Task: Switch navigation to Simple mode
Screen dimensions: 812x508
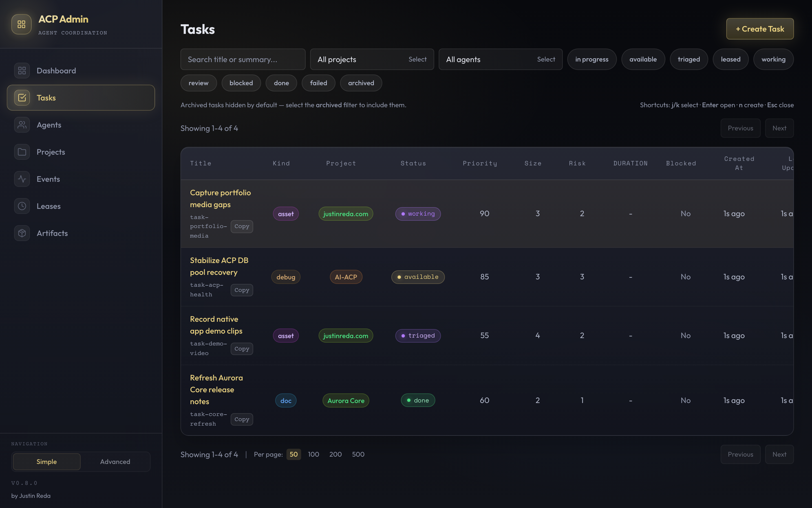Action: click(47, 462)
